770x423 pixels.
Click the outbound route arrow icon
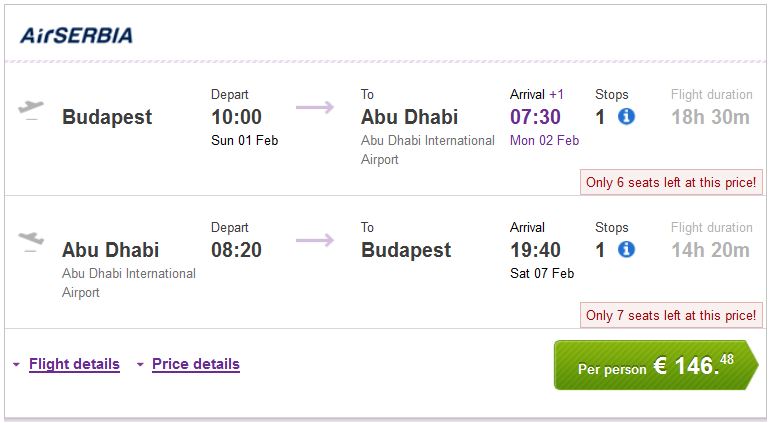[315, 108]
